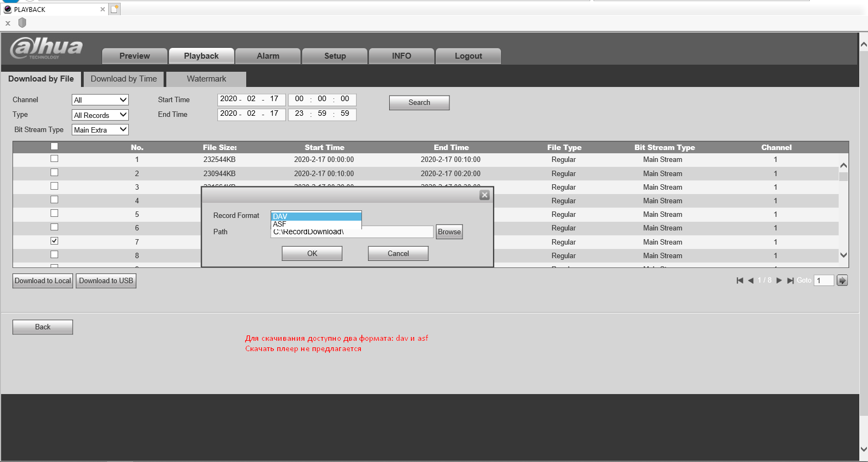Close the Record Format dialog

(x=485, y=195)
